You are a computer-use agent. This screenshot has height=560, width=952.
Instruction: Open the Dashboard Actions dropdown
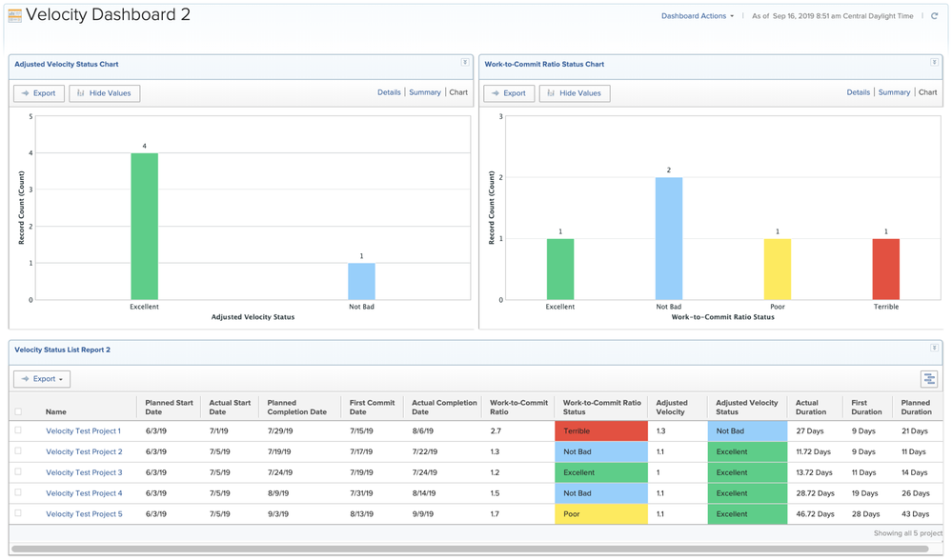[698, 16]
